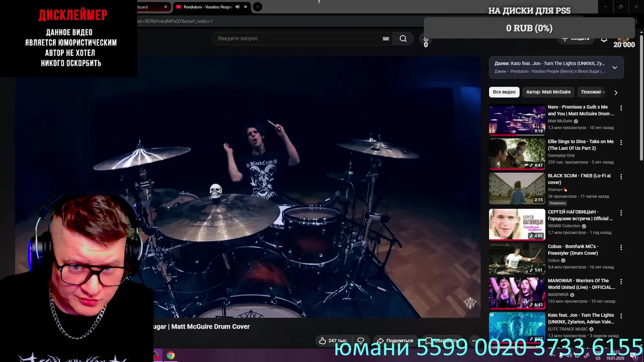Click the taskbar clock showing 19.01.2026
This screenshot has width=644, height=362.
[x=616, y=355]
